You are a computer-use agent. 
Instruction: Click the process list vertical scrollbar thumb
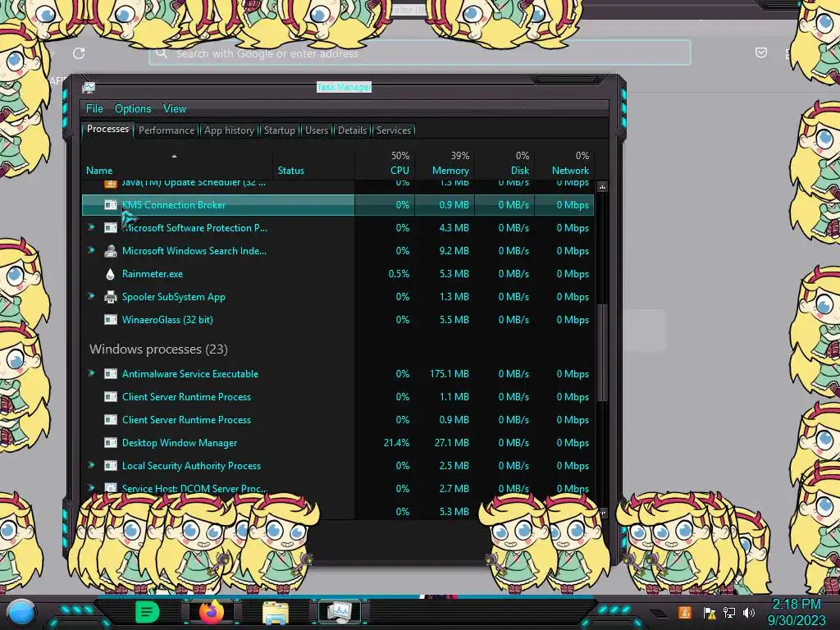tap(602, 353)
